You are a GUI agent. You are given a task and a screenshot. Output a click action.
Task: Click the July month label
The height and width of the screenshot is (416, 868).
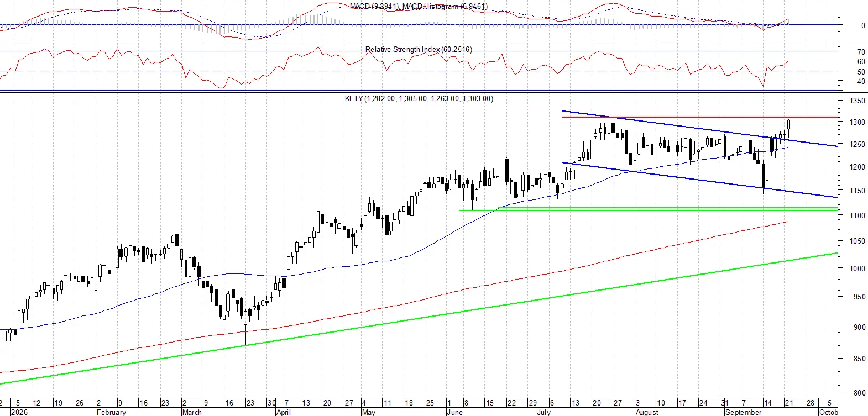pos(544,412)
